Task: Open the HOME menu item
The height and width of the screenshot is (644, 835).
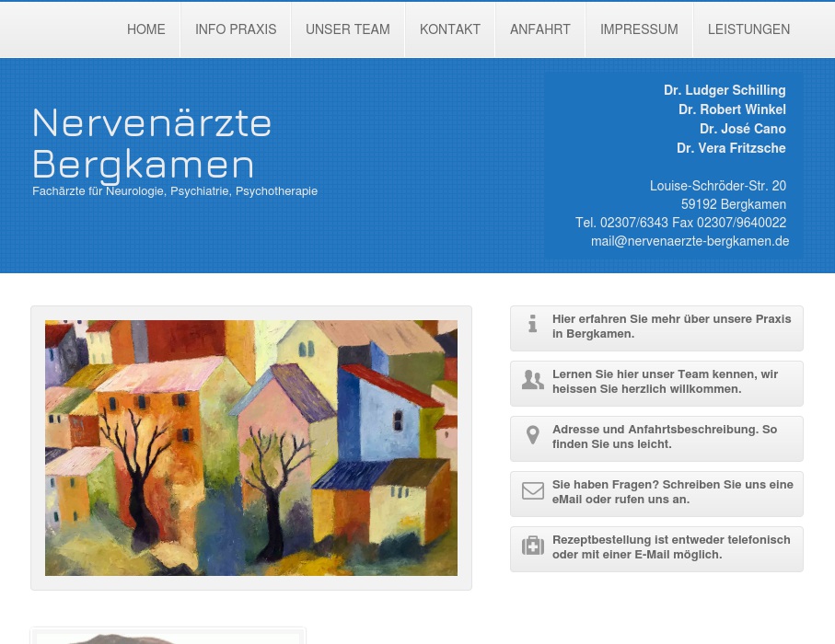Action: click(146, 29)
